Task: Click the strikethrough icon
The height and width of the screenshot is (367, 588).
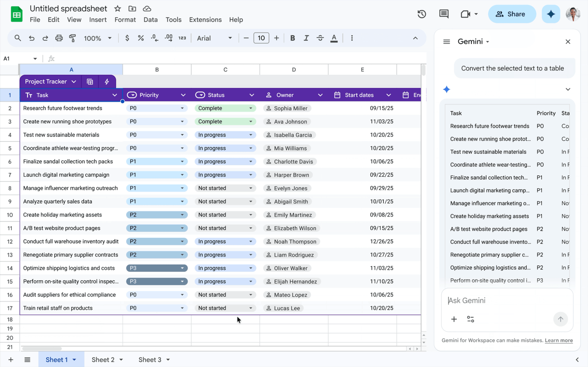Action: 320,38
